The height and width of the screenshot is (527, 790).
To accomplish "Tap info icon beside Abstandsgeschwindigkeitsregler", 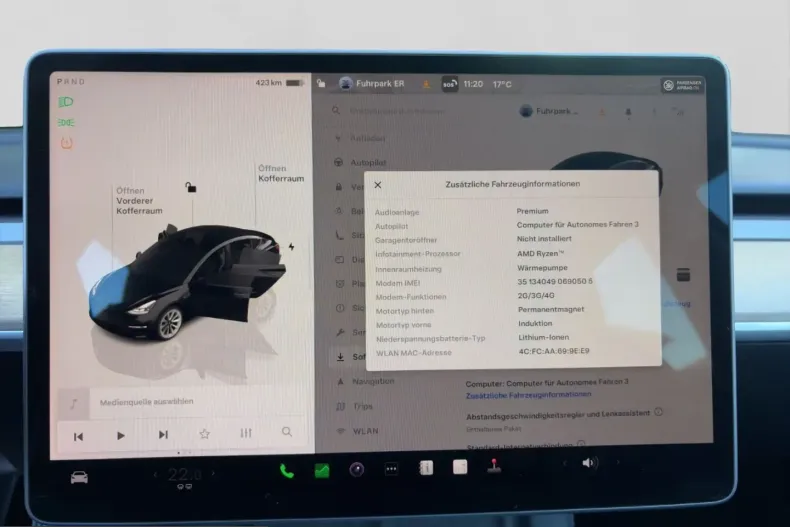I will (659, 412).
